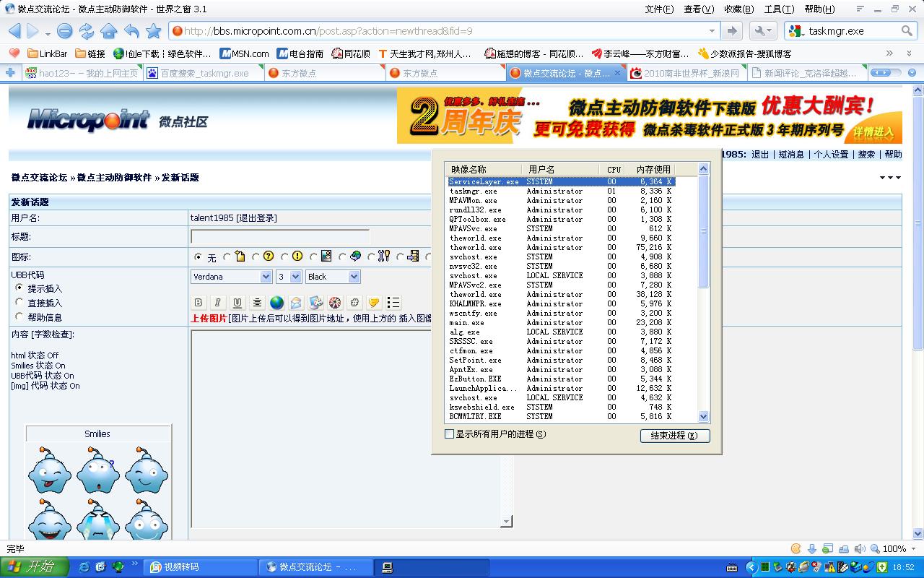Image resolution: width=924 pixels, height=578 pixels.
Task: Click the favorites star toolbar icon
Action: coord(153,31)
